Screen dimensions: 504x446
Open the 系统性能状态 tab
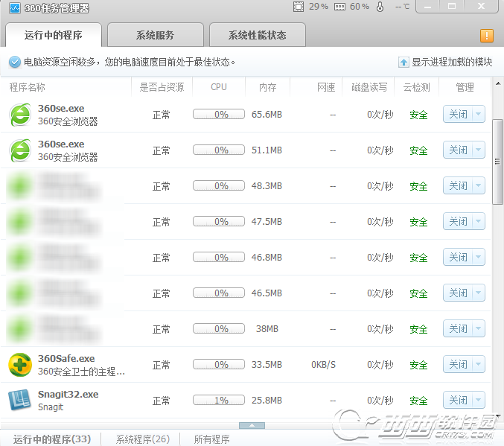[257, 35]
